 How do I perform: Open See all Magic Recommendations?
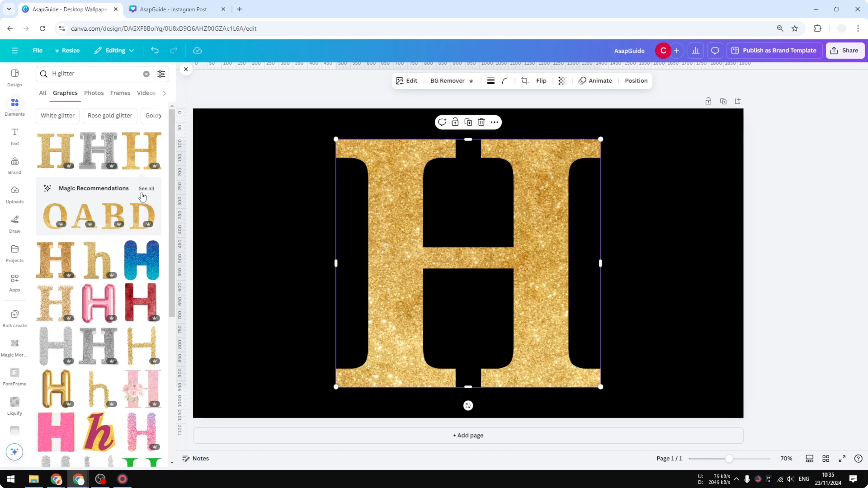pos(146,189)
